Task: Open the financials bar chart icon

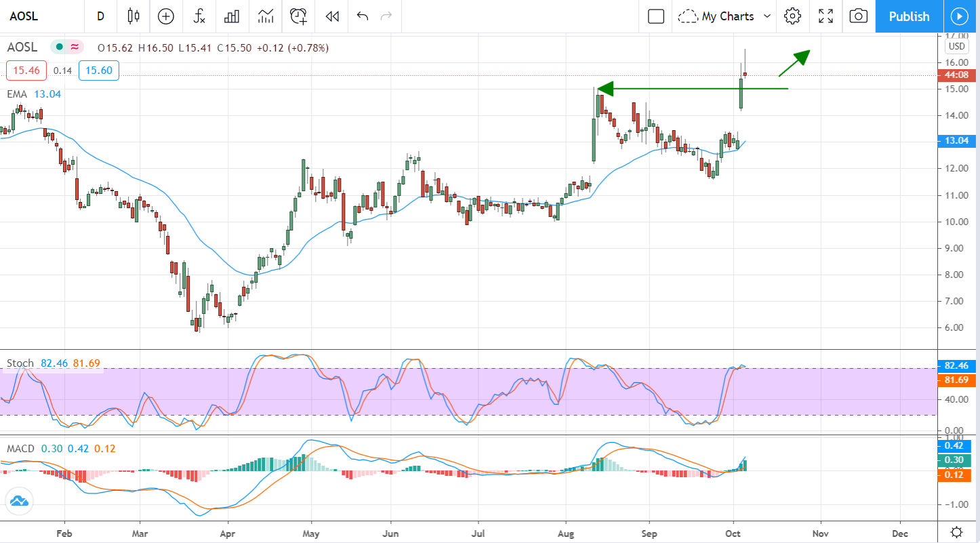Action: pyautogui.click(x=232, y=16)
